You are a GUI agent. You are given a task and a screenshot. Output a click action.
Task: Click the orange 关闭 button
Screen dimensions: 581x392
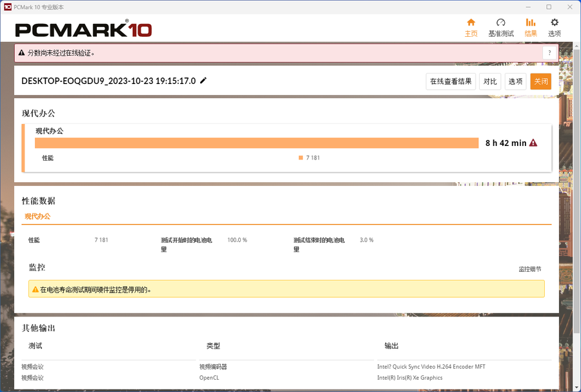coord(540,81)
